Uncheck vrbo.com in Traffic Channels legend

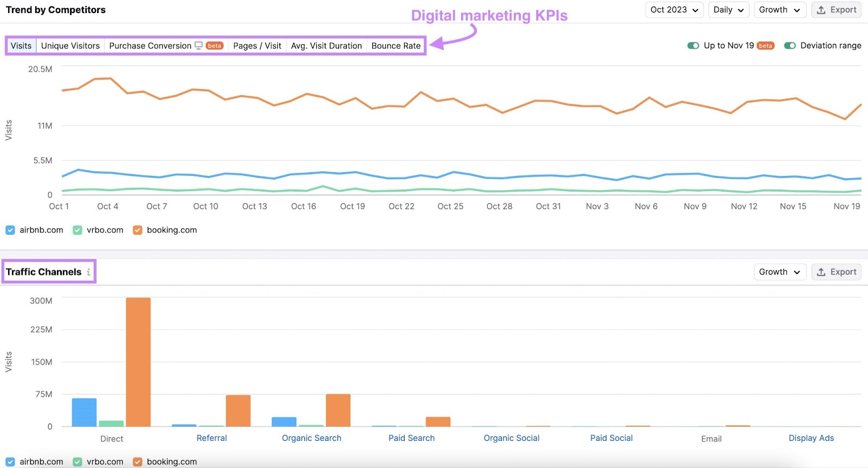(78, 462)
